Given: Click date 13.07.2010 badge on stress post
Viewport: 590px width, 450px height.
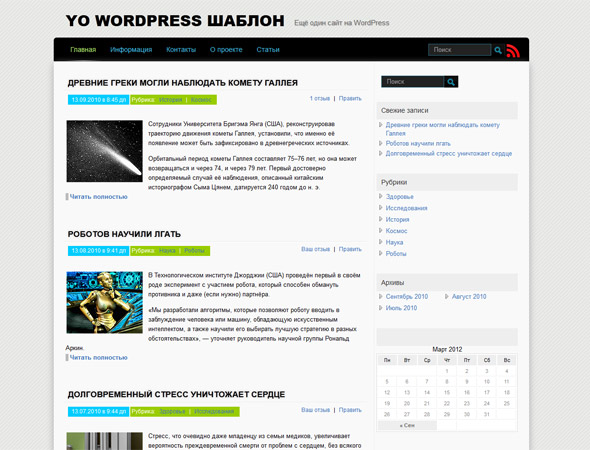Looking at the screenshot, I should coord(99,411).
